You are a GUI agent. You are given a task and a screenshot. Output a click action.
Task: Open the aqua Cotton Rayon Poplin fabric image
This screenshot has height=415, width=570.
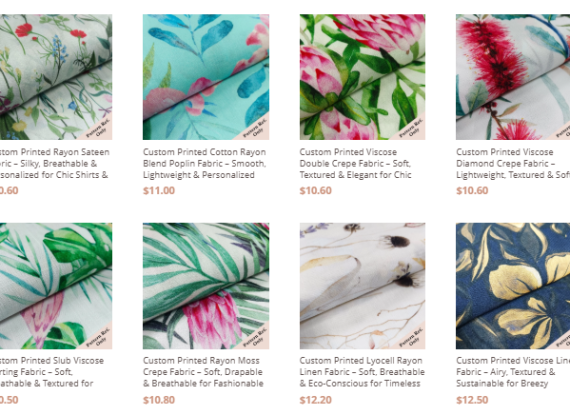tap(206, 77)
